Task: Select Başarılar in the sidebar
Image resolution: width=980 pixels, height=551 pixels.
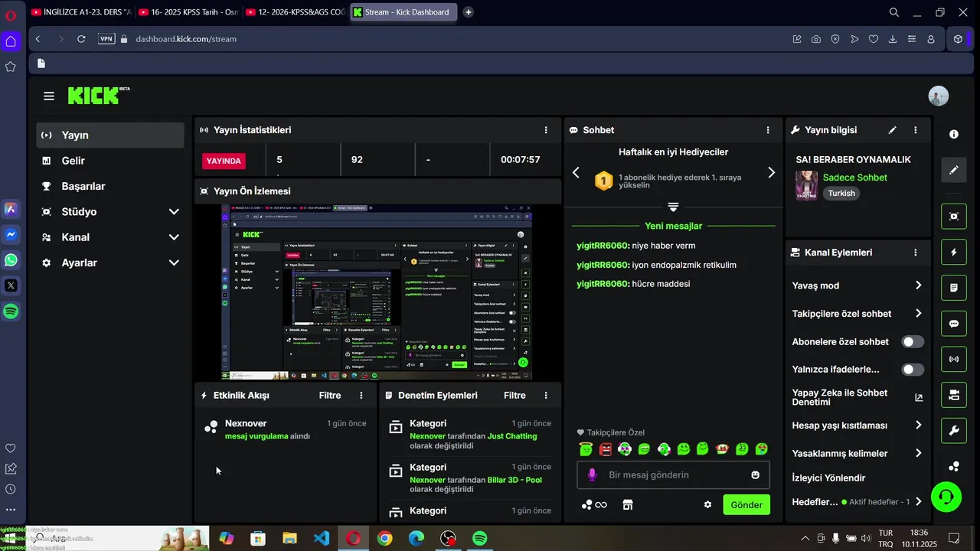Action: [110, 186]
